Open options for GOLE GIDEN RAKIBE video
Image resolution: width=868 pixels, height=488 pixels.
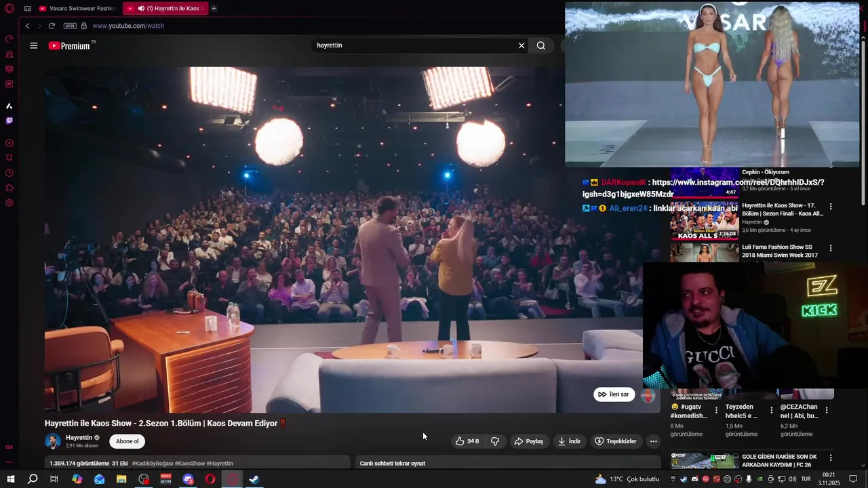click(831, 458)
